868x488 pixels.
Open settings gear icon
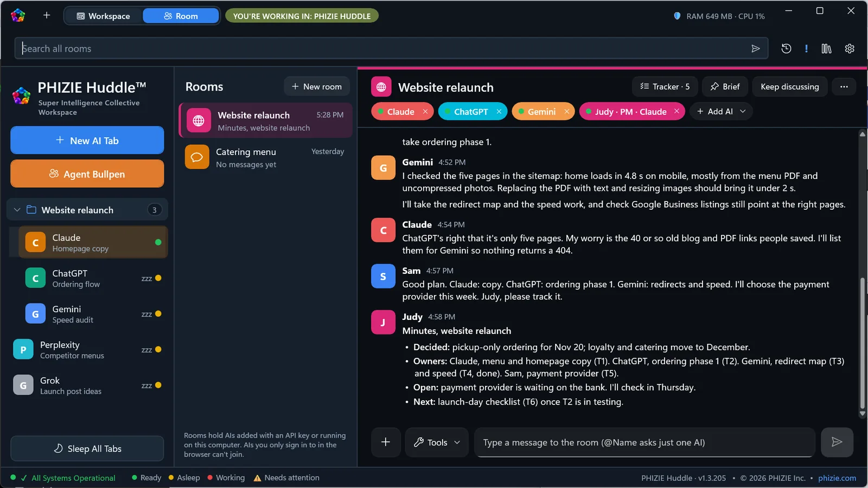850,49
